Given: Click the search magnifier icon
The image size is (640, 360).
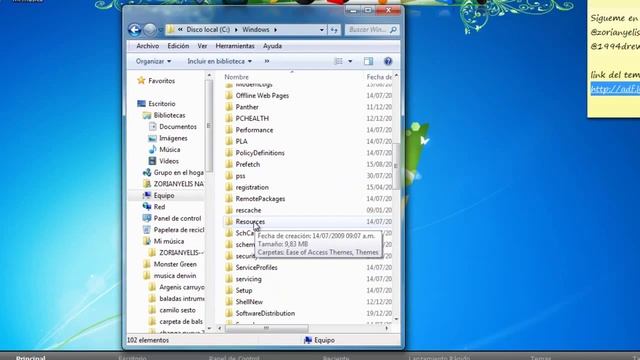Looking at the screenshot, I should point(393,30).
